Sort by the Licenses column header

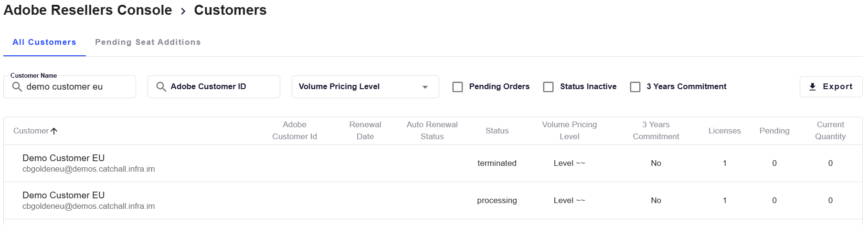click(724, 131)
